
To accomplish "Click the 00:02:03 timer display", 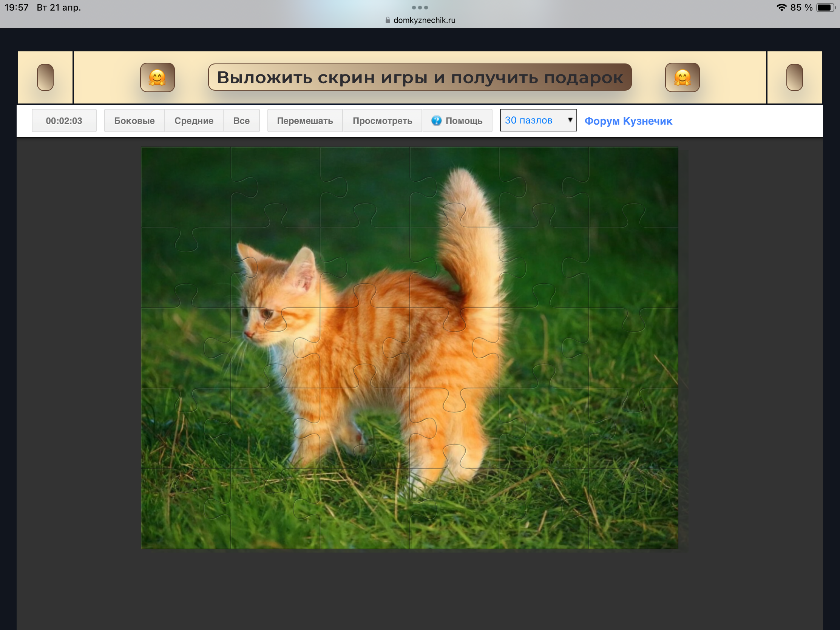I will point(64,121).
